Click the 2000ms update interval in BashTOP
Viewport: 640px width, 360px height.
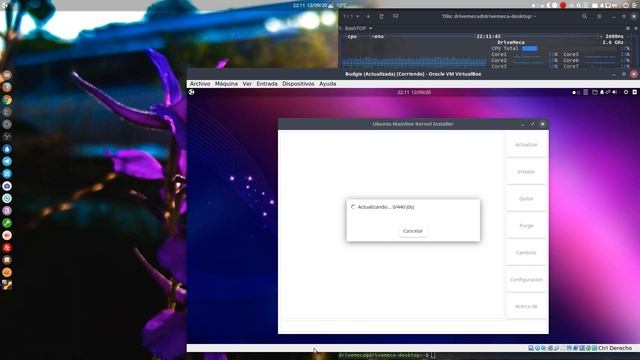[x=614, y=36]
